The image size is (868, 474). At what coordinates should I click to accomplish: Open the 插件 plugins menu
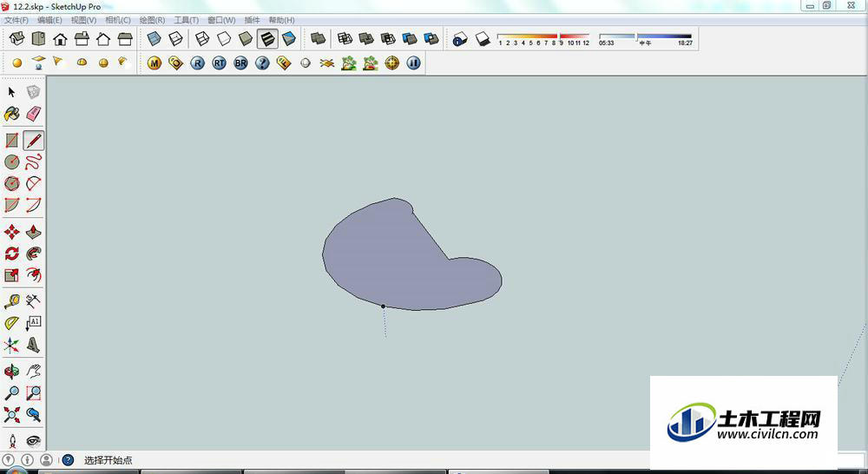pos(252,20)
